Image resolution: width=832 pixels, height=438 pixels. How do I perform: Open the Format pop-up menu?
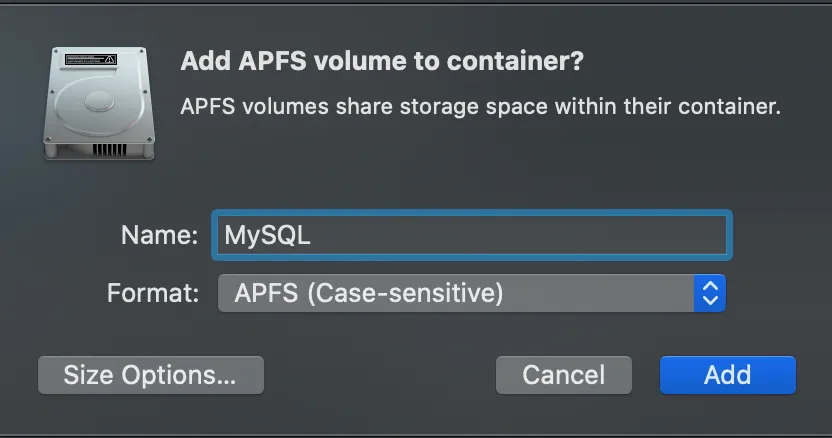(x=470, y=293)
